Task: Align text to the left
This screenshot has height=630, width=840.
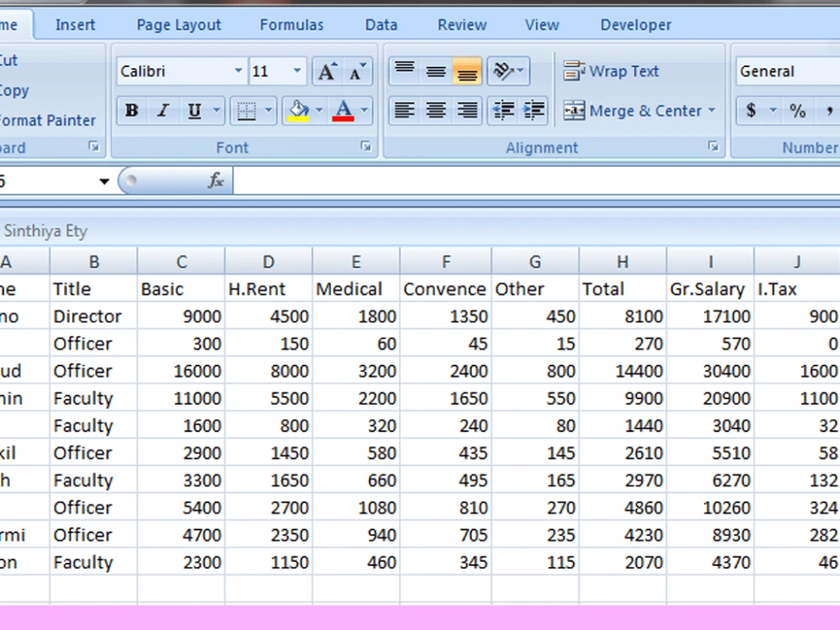Action: tap(405, 110)
